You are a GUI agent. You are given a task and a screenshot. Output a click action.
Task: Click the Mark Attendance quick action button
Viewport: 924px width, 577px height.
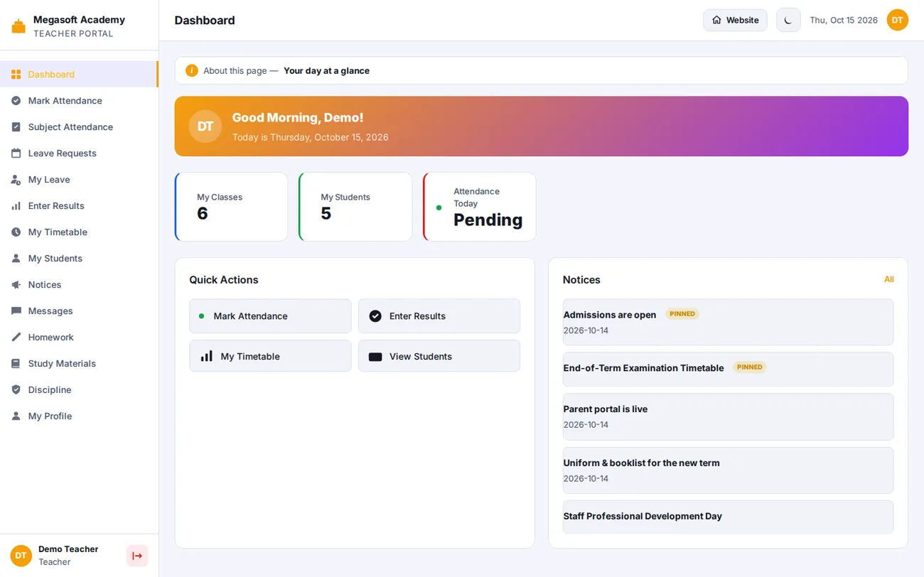coord(270,316)
